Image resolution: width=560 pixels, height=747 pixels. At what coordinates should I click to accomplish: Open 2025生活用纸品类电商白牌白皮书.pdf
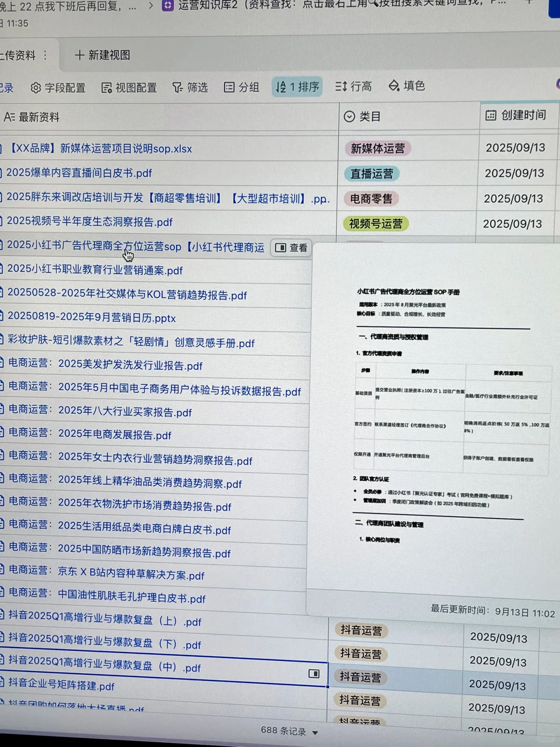point(120,528)
